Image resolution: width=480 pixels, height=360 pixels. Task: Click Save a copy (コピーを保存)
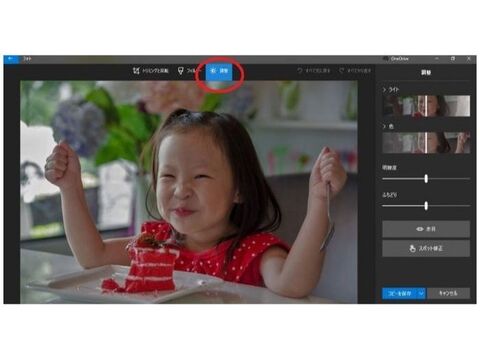400,293
